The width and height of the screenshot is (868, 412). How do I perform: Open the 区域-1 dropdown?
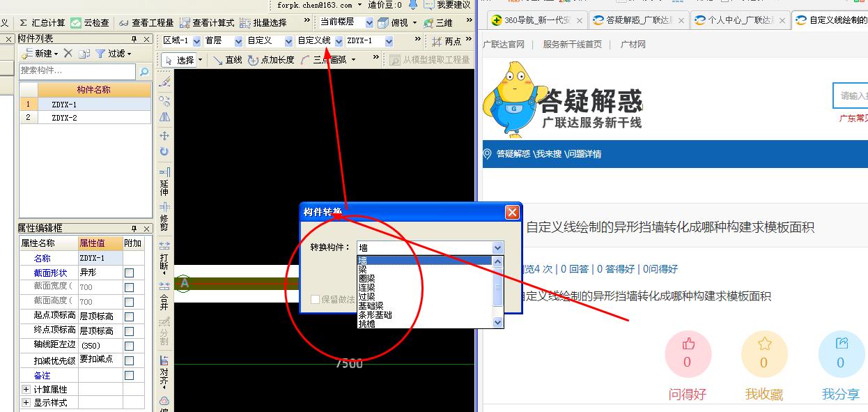(x=196, y=41)
